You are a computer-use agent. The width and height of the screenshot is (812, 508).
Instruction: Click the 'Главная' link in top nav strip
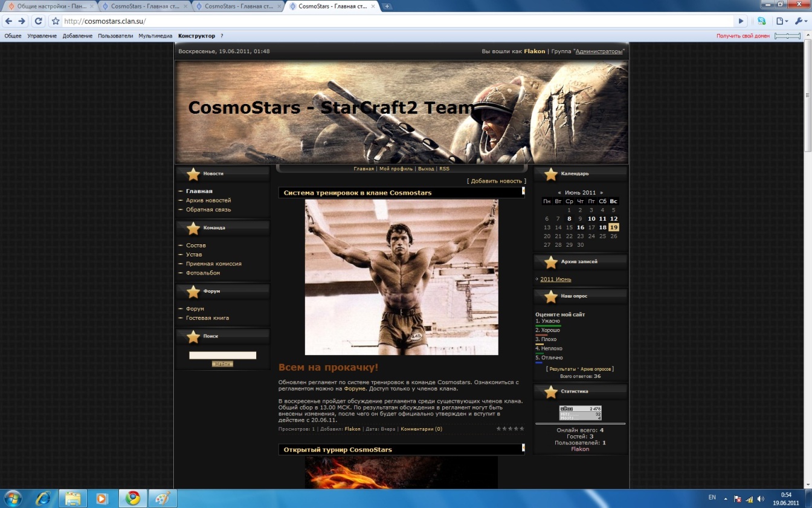click(364, 169)
